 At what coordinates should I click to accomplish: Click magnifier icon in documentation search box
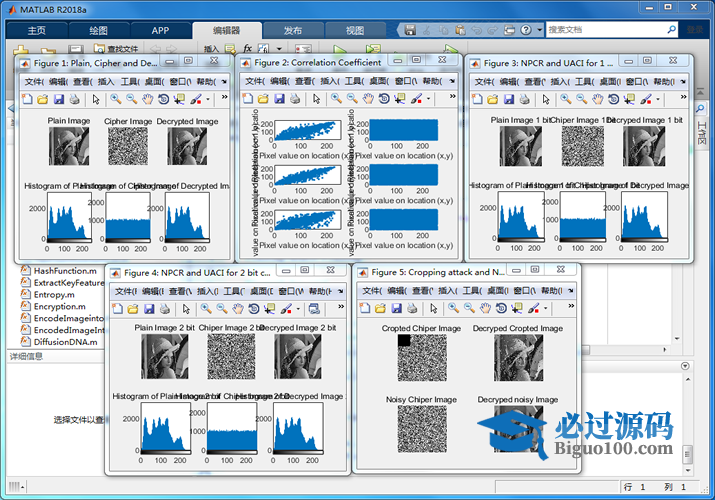tap(671, 30)
